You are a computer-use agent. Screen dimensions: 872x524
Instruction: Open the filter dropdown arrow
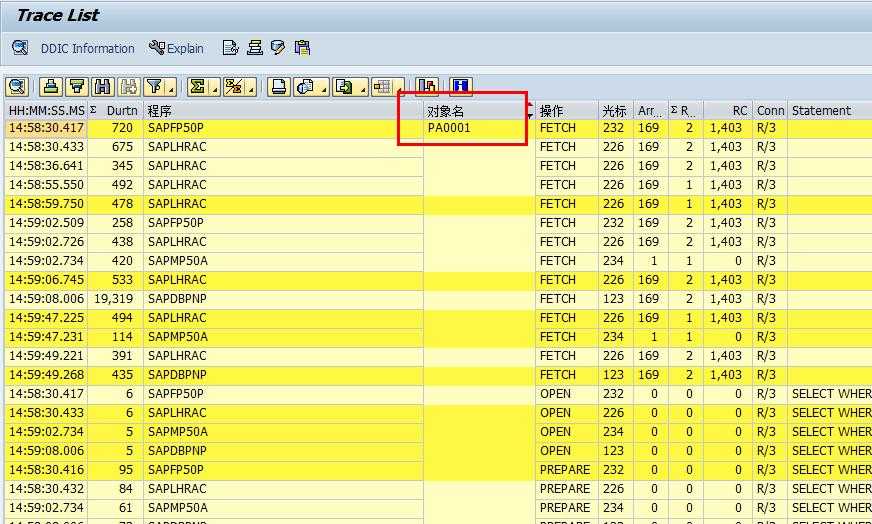171,88
